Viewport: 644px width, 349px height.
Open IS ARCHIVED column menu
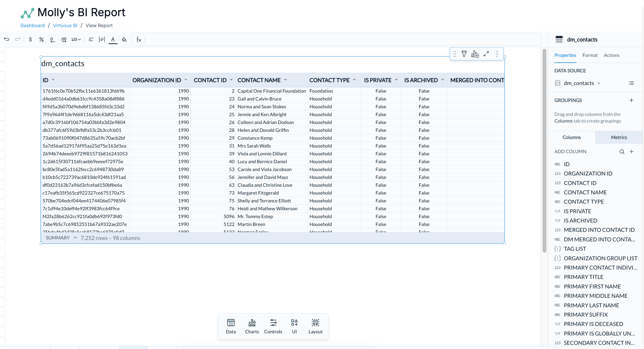click(x=442, y=80)
